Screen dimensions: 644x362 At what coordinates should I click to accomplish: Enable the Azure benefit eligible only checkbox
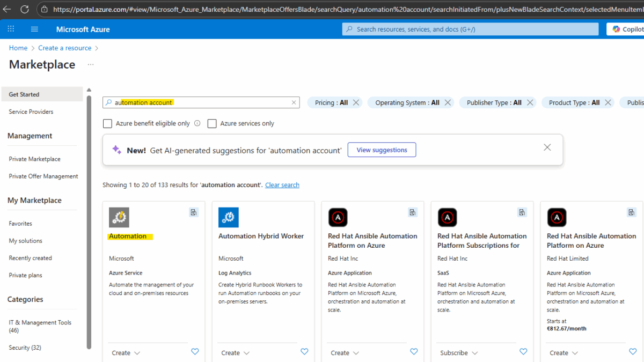(107, 123)
